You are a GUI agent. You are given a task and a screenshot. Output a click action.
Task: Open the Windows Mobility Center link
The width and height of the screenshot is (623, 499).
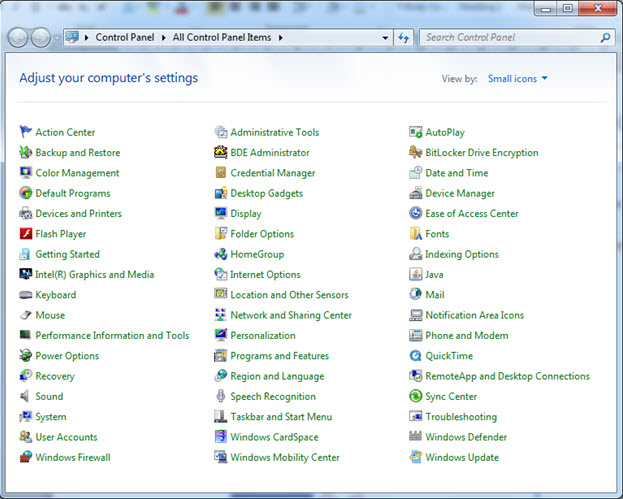[x=284, y=457]
